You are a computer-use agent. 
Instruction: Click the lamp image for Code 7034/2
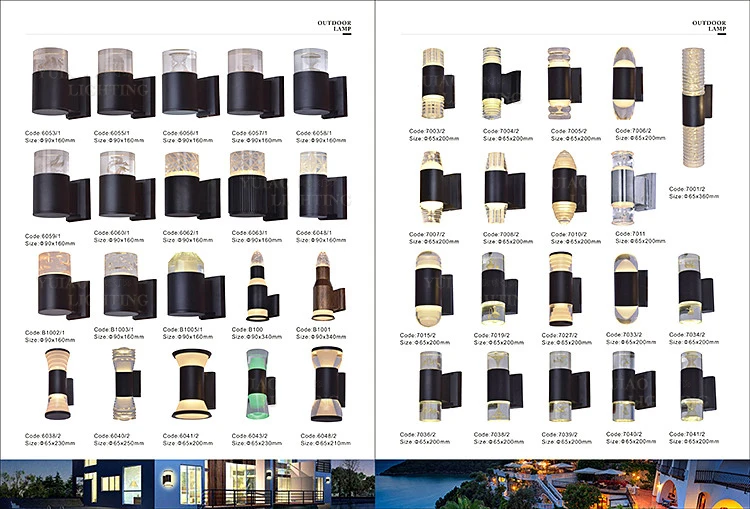(x=695, y=289)
